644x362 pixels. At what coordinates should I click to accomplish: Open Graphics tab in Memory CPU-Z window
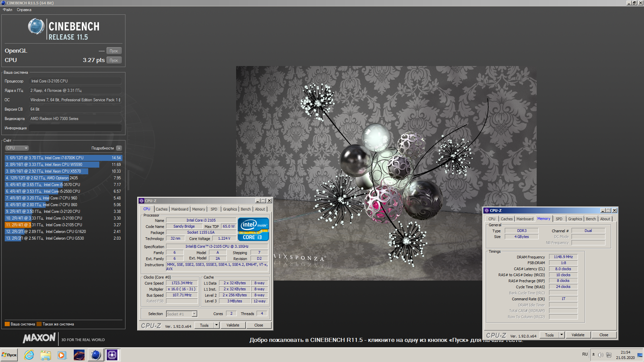click(x=575, y=219)
